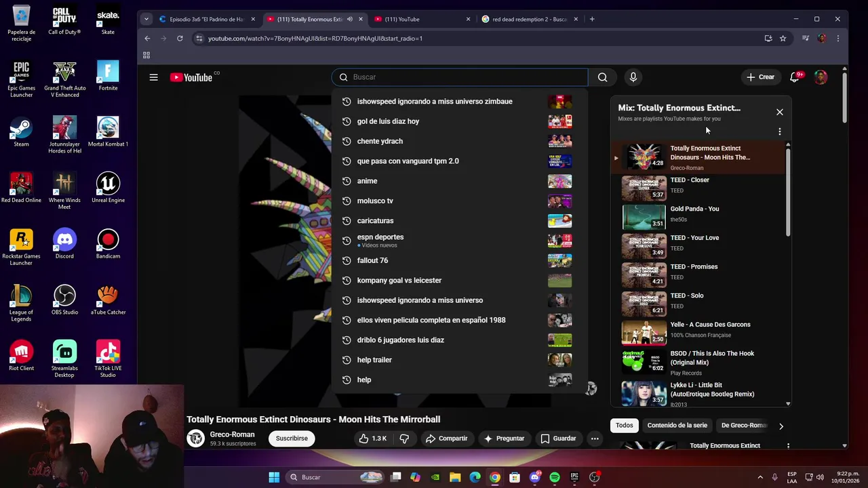Reload the page in Chrome

coord(180,39)
